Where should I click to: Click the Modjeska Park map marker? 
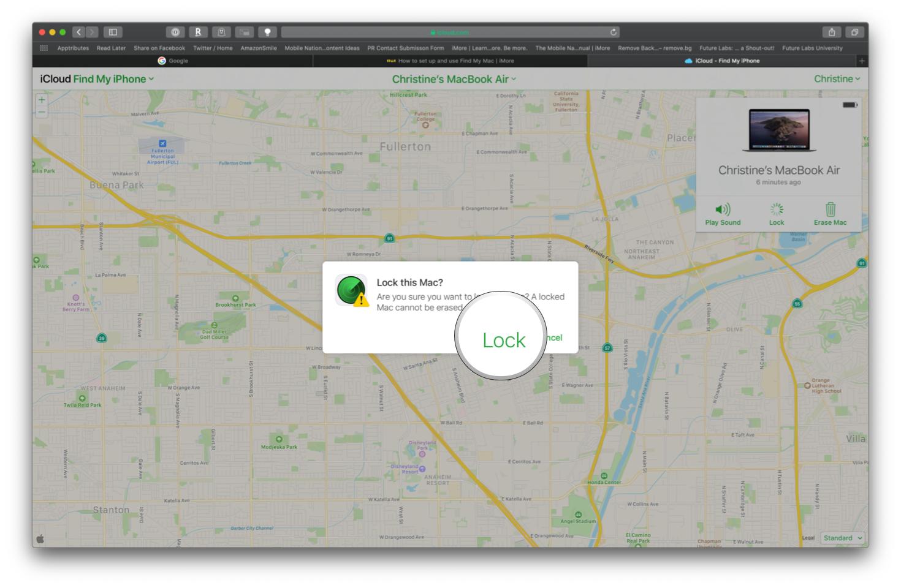(x=279, y=439)
